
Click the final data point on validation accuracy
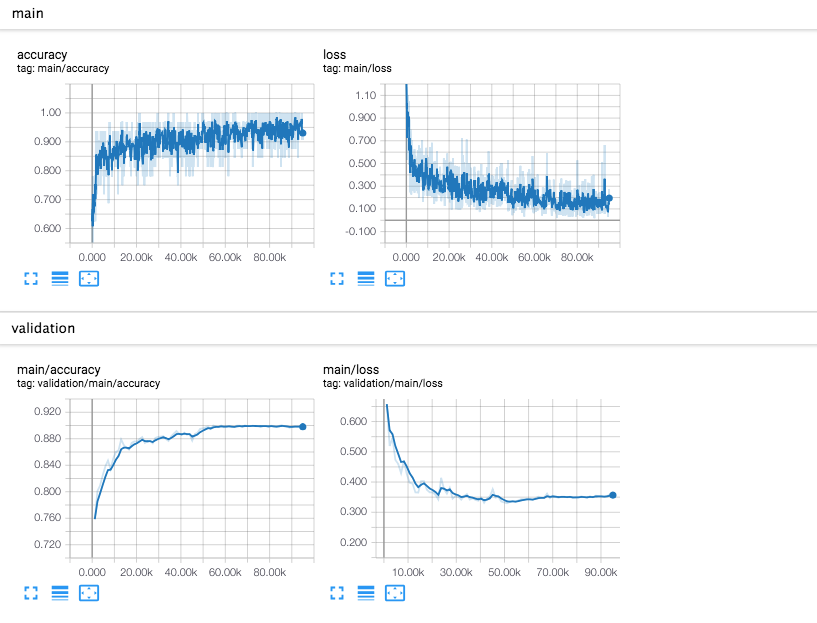point(302,426)
